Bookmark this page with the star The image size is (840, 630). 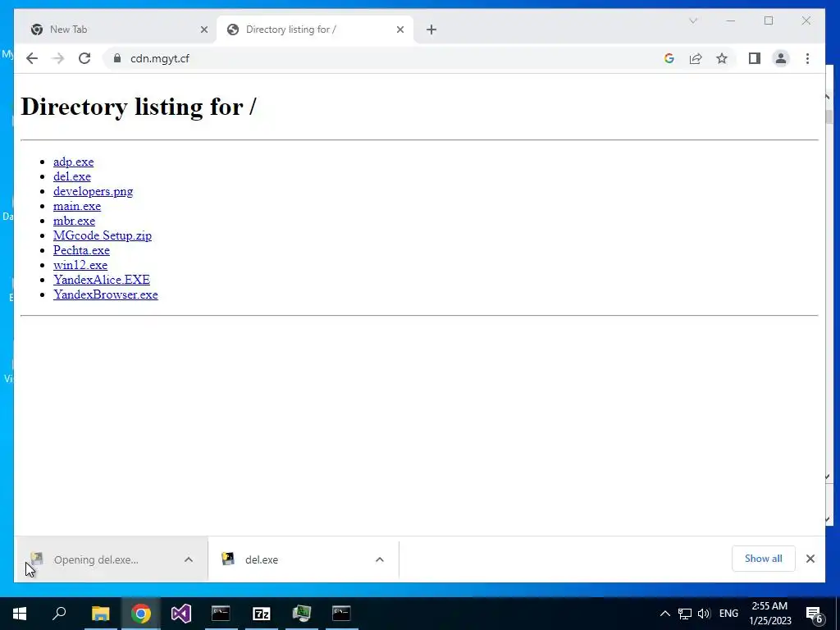pos(722,58)
